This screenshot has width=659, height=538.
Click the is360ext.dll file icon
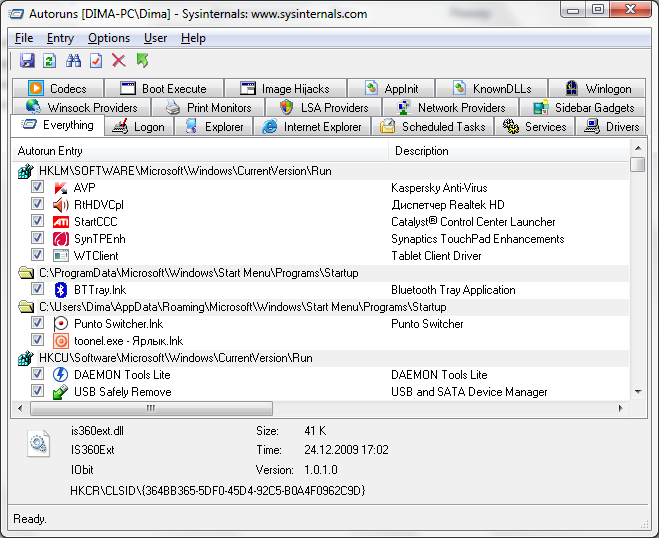(x=38, y=443)
